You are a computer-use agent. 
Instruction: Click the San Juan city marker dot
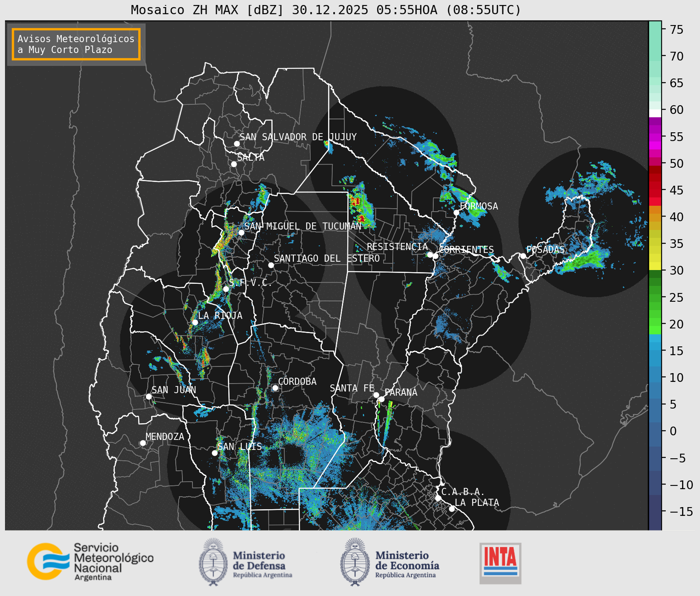[149, 396]
